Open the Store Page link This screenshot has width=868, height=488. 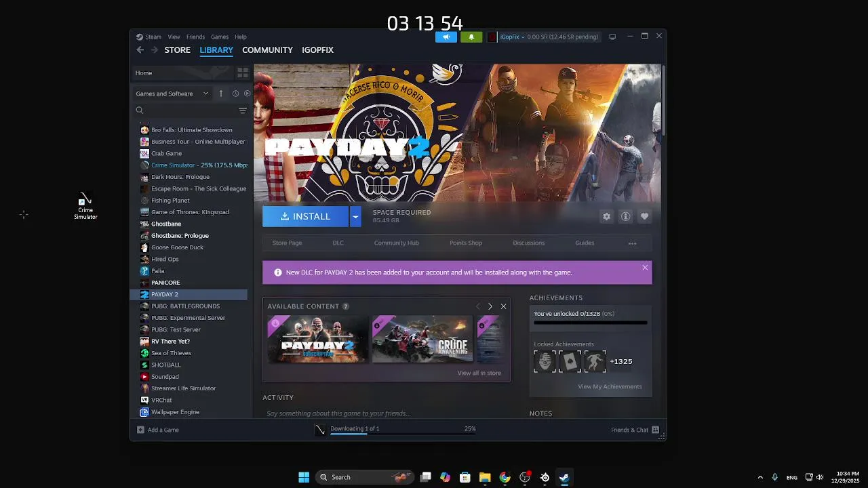(x=287, y=243)
